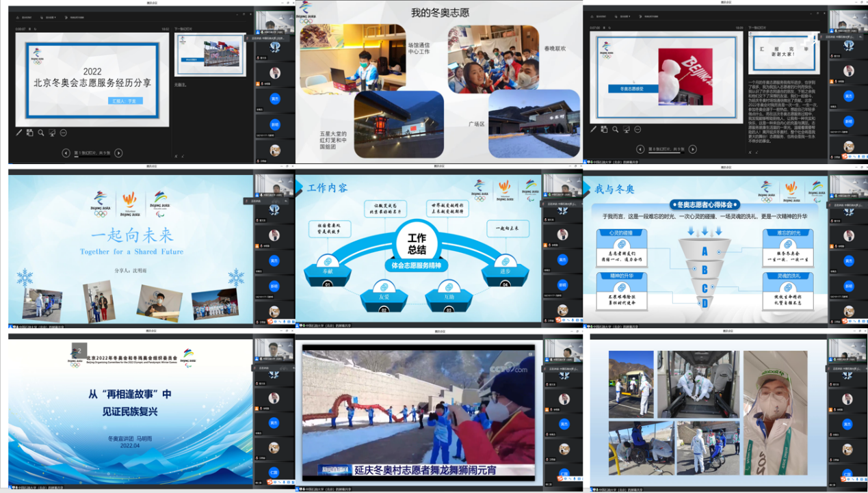This screenshot has width=868, height=493.
Task: Click the next-slide thumbnail showing flags
Action: 210,54
